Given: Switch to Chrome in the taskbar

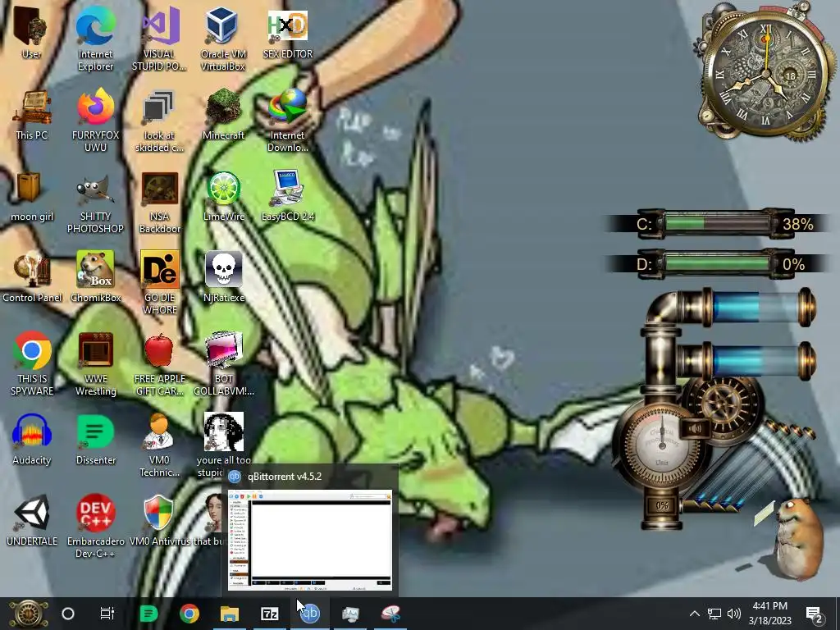Looking at the screenshot, I should click(189, 614).
